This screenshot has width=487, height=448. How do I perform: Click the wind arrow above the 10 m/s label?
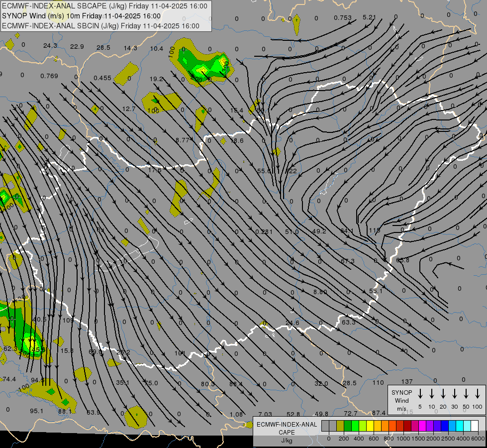point(431,394)
